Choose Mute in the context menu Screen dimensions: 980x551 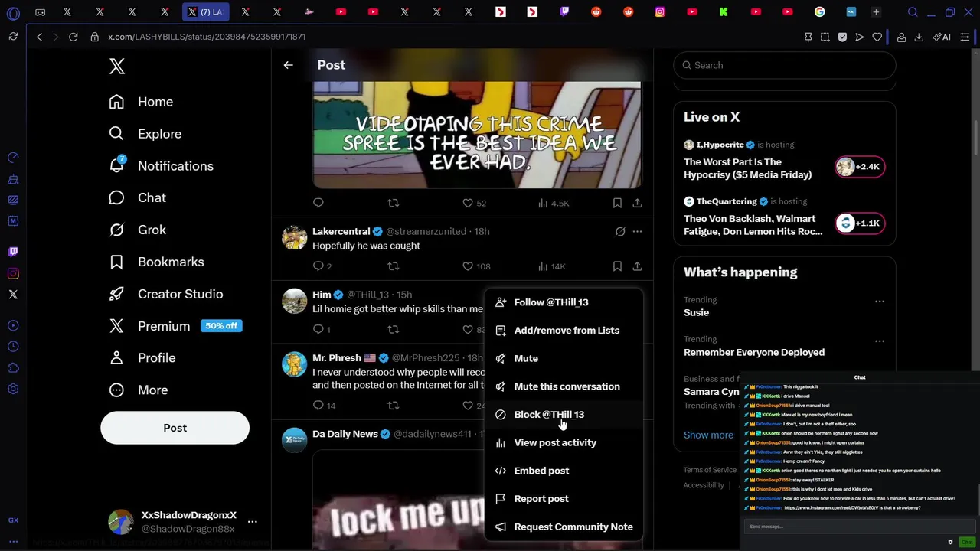pyautogui.click(x=563, y=358)
